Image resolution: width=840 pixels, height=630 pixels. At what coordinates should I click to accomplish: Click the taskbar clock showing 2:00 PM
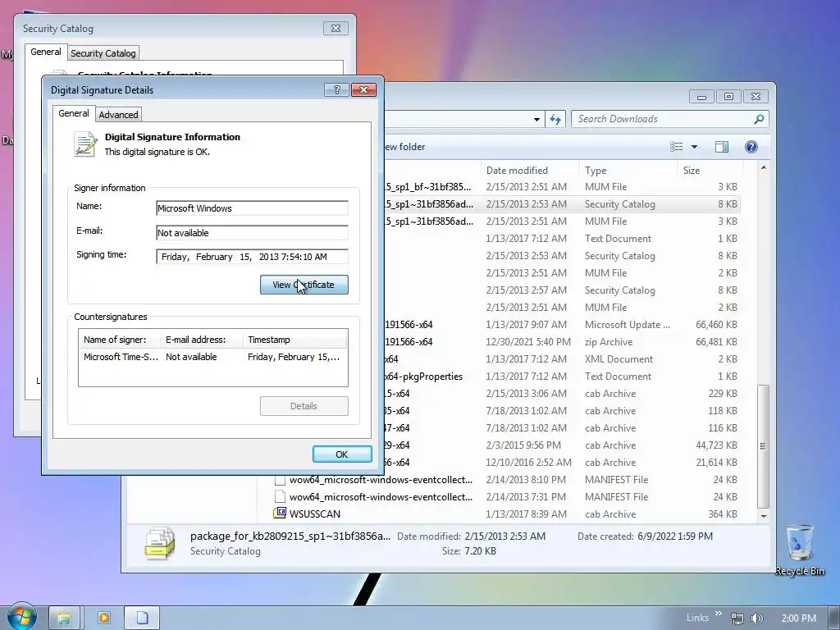(798, 619)
